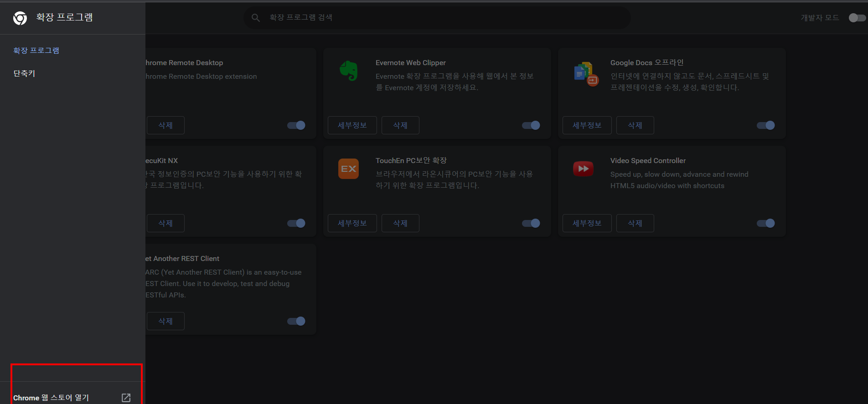This screenshot has width=868, height=404.
Task: Click the Chrome logo in the sidebar header
Action: point(20,18)
